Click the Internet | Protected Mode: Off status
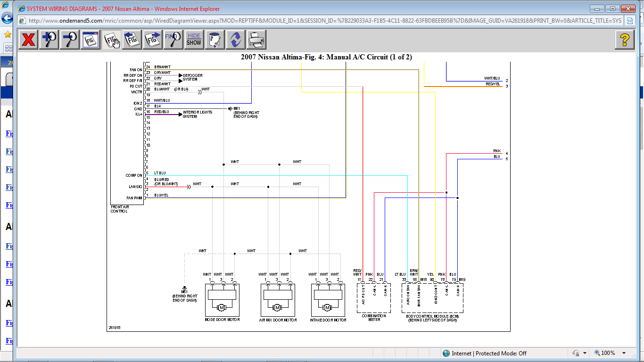This screenshot has width=644, height=362. [x=489, y=353]
